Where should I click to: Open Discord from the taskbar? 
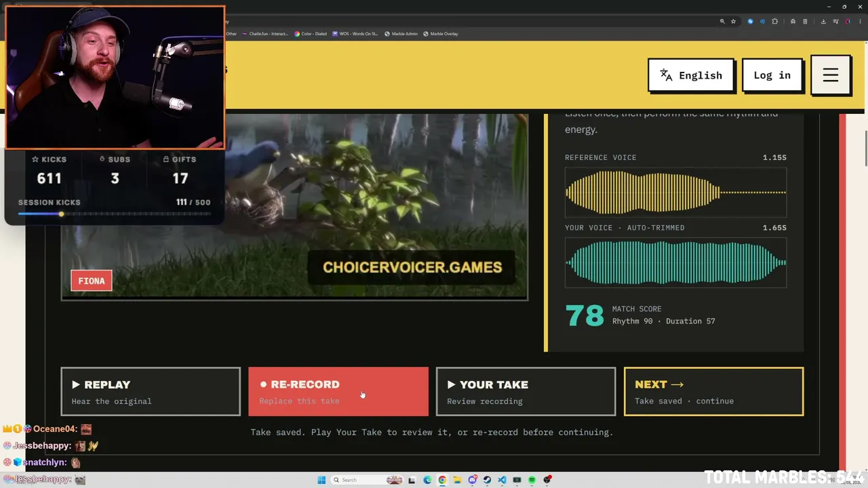pos(472,480)
